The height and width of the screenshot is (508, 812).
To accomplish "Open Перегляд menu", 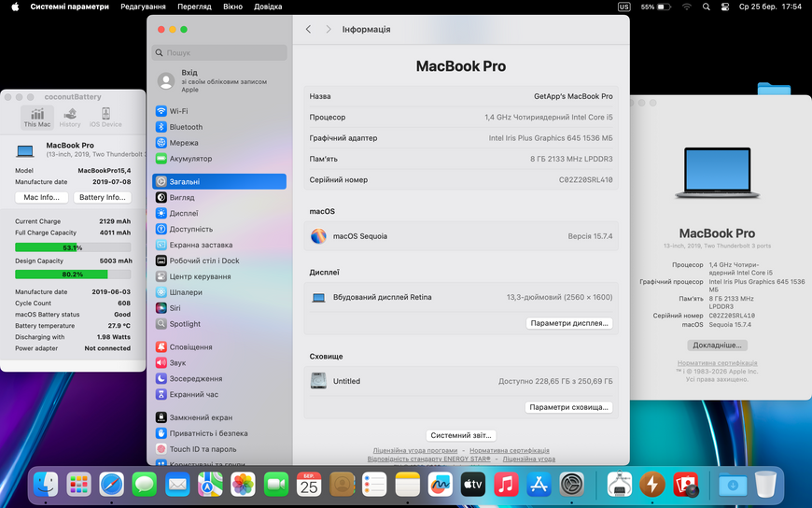I will [x=194, y=7].
